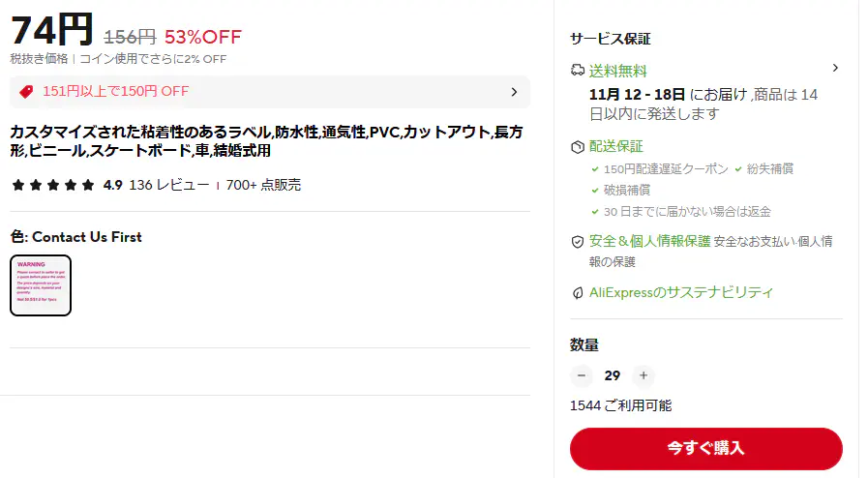This screenshot has width=868, height=478.
Task: Increase quantity with the plus button
Action: point(644,375)
